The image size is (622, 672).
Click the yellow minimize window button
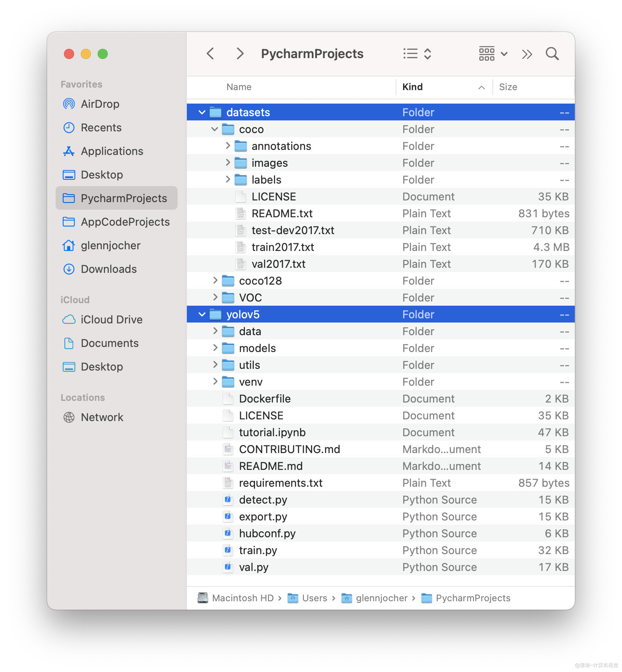point(86,54)
